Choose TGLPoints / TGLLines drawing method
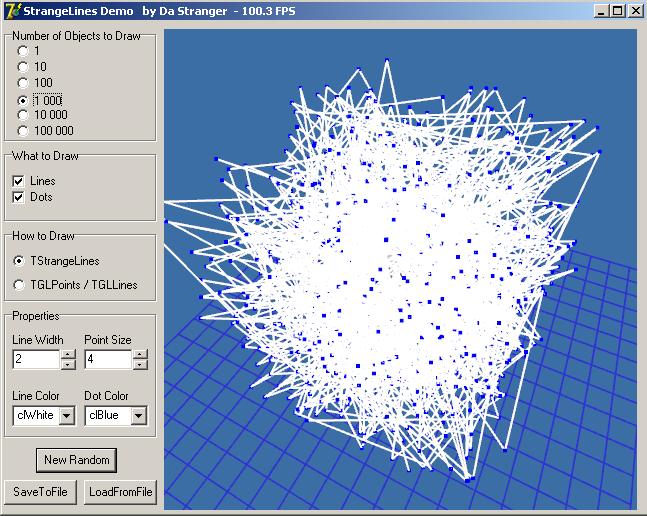The height and width of the screenshot is (516, 647). (x=19, y=285)
